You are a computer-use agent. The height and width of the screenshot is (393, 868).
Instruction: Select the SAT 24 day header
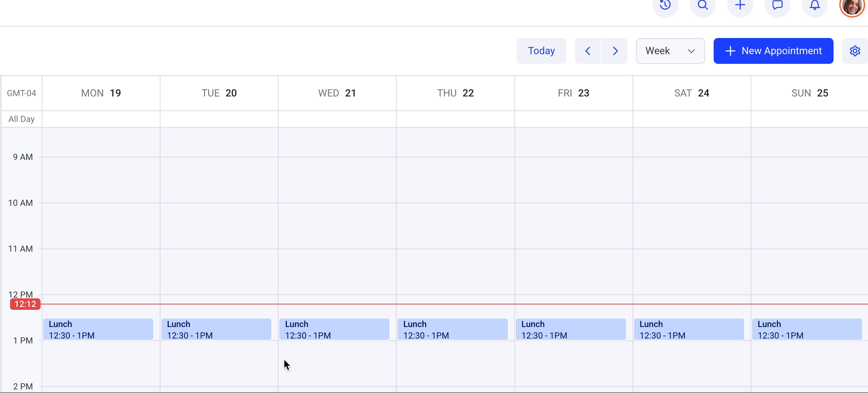[691, 93]
